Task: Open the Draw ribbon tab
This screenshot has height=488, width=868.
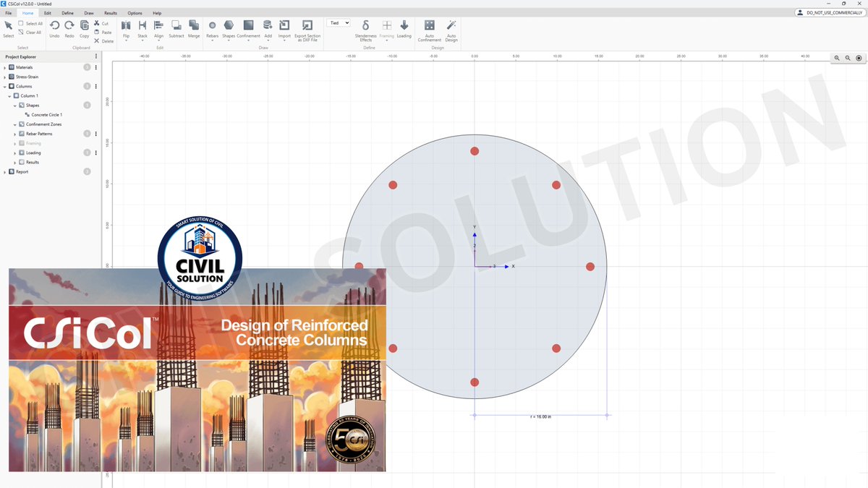Action: (89, 13)
